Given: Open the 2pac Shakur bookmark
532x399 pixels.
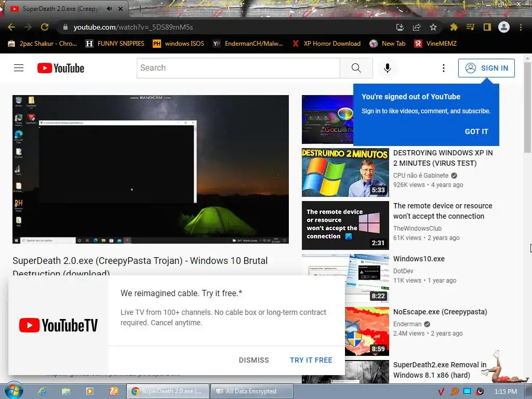Looking at the screenshot, I should click(x=43, y=44).
